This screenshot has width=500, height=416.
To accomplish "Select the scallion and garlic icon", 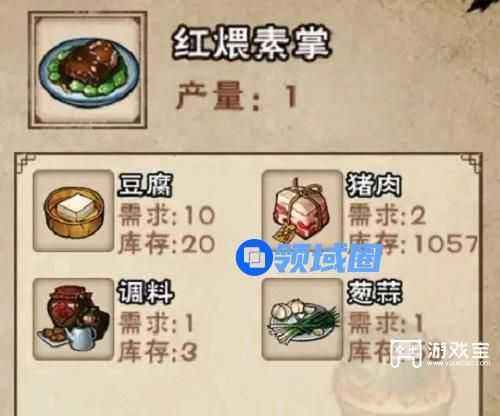I will (x=302, y=319).
